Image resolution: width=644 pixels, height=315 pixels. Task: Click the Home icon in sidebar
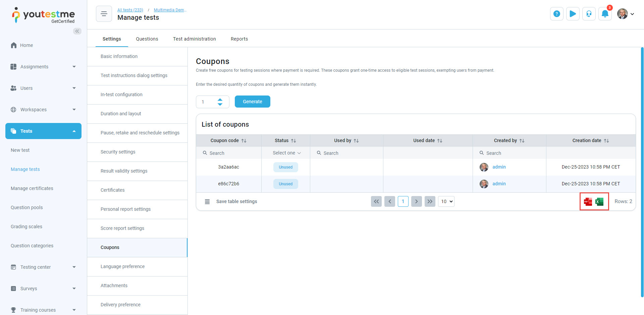[14, 45]
